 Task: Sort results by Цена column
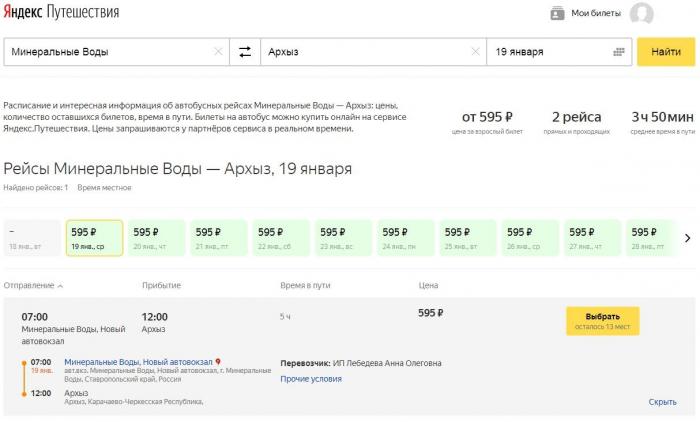(429, 285)
